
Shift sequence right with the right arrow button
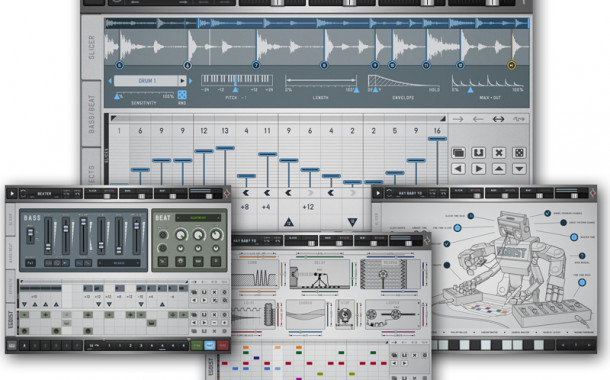479,169
